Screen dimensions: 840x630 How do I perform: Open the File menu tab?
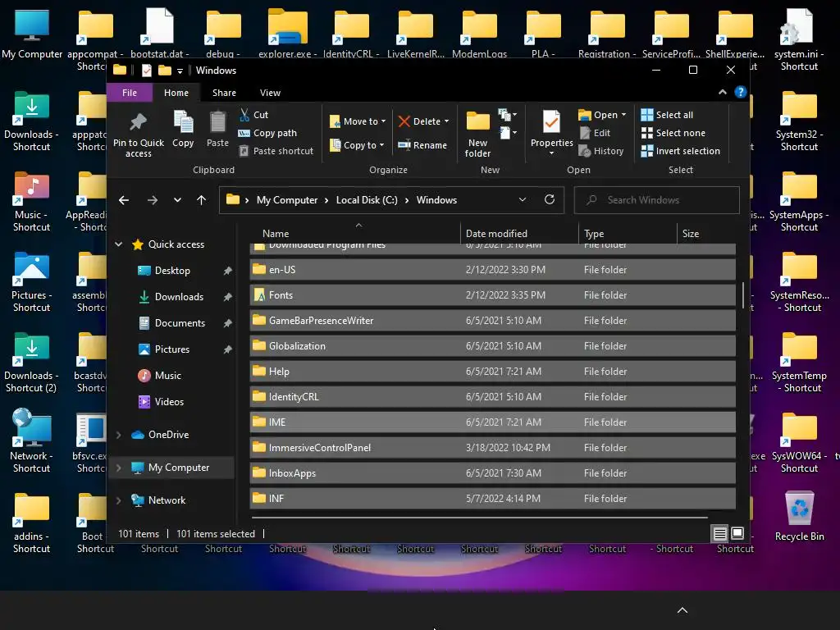coord(130,93)
